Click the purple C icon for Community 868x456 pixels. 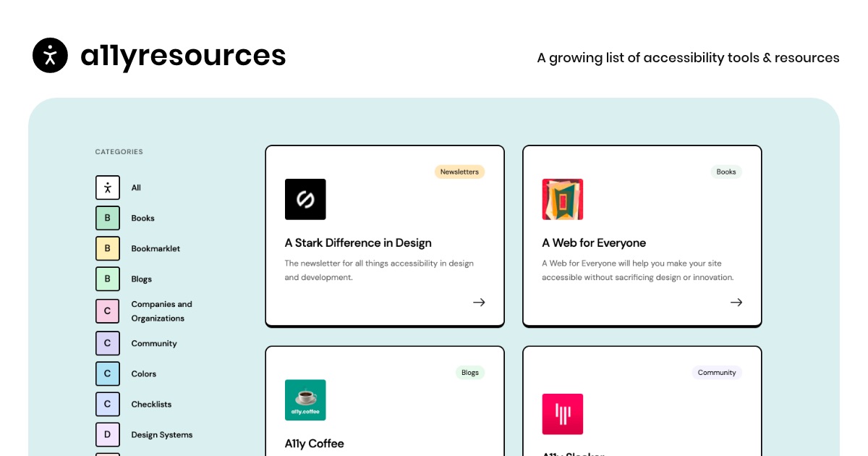pos(107,343)
